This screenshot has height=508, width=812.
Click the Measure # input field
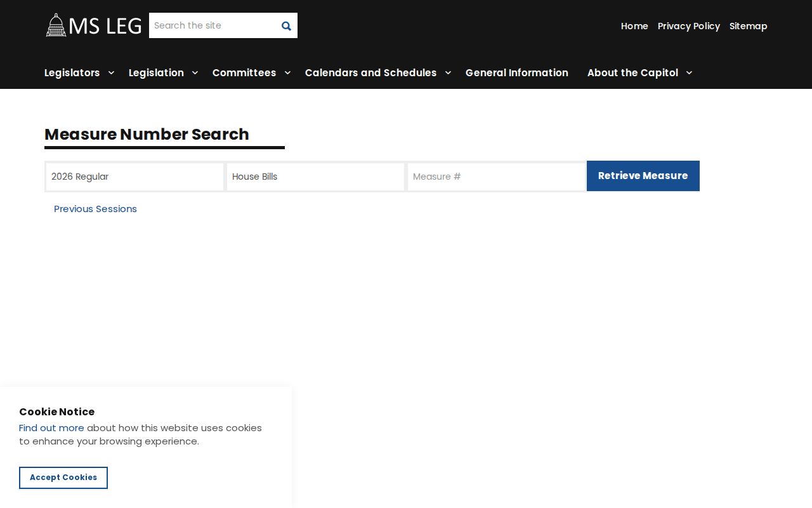496,177
